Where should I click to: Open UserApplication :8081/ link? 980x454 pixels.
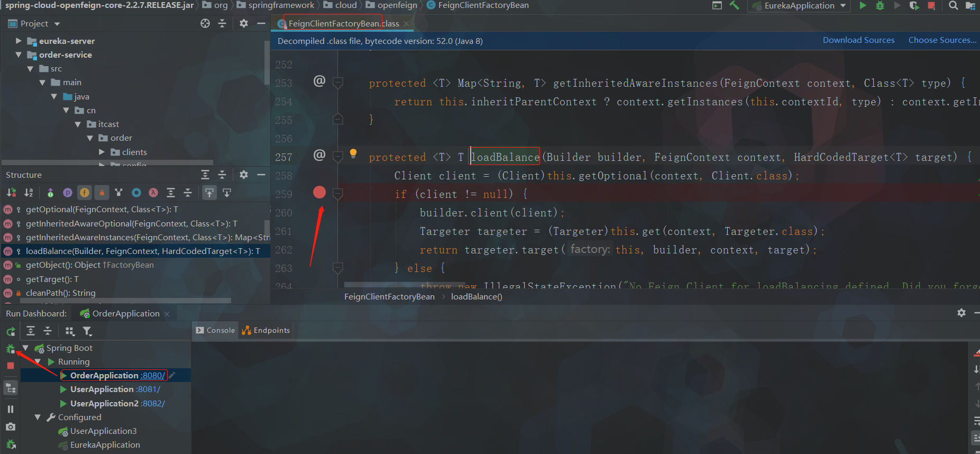coord(148,389)
